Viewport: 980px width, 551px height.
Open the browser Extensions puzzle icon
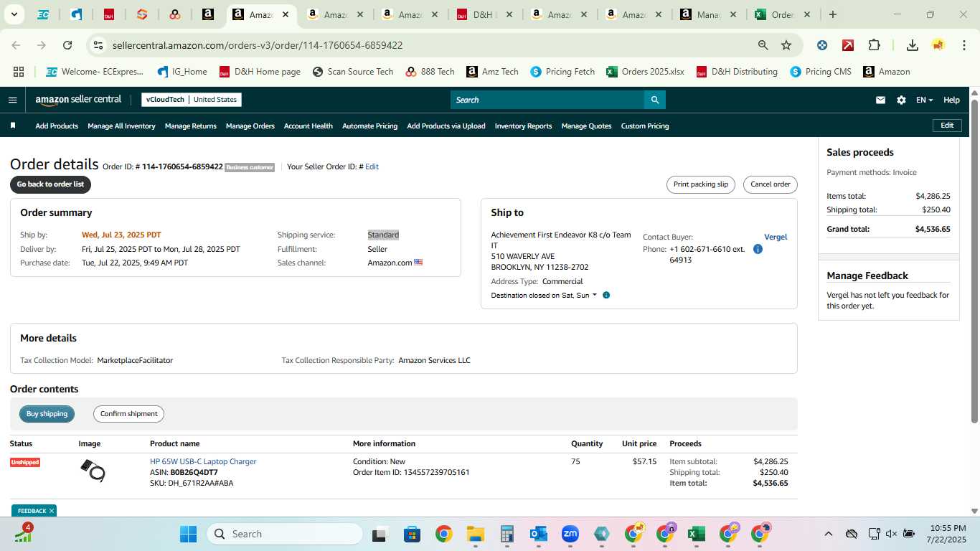[x=874, y=45]
